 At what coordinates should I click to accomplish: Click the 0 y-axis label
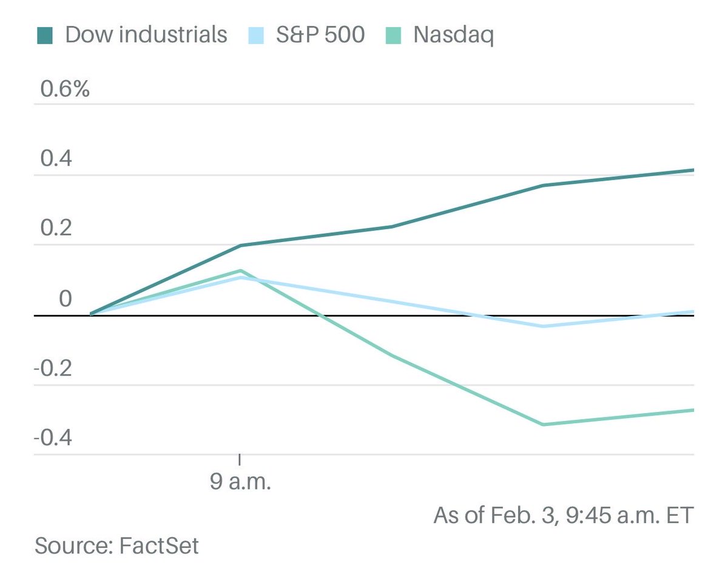(x=65, y=299)
